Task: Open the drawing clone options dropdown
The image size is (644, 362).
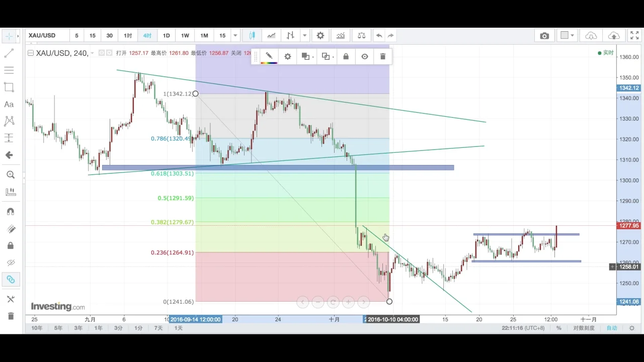Action: point(327,57)
